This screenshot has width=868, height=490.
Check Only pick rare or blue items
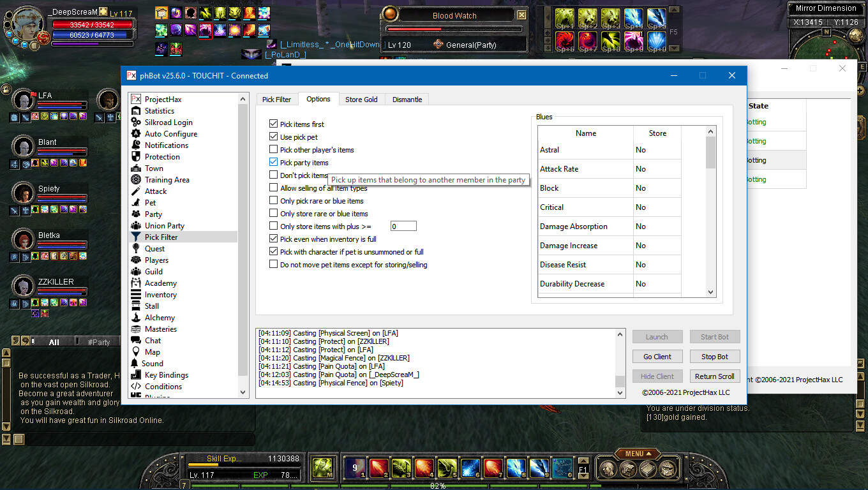tap(274, 201)
